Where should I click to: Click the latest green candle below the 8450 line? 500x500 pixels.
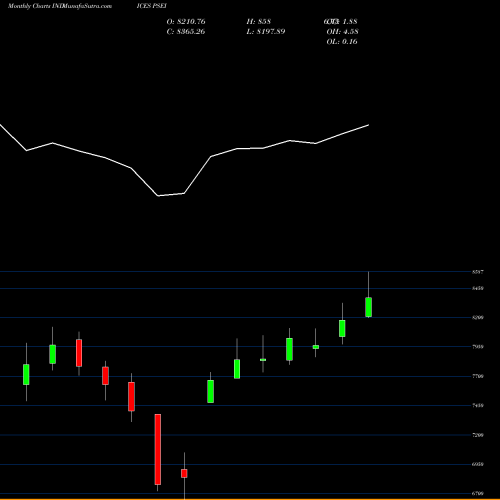pos(369,307)
